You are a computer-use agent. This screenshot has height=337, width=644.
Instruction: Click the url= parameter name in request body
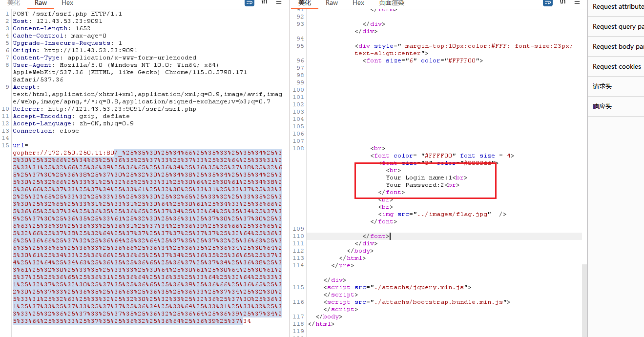click(x=21, y=146)
